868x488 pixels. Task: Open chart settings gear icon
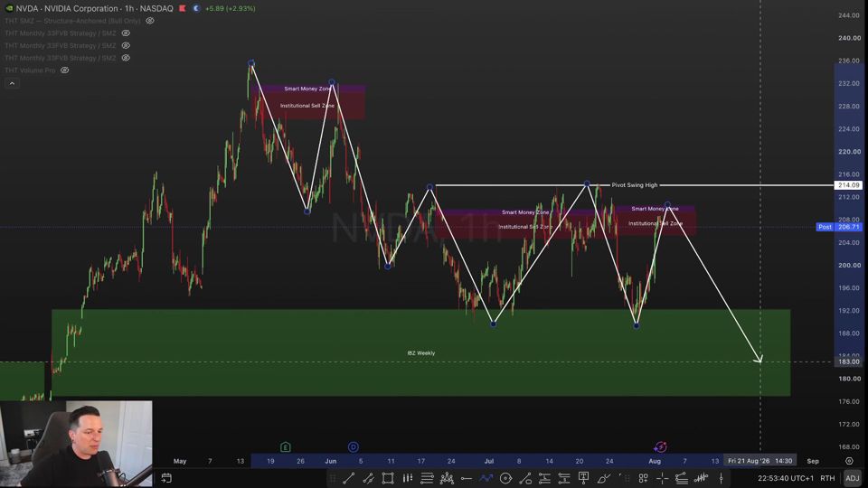tap(849, 461)
